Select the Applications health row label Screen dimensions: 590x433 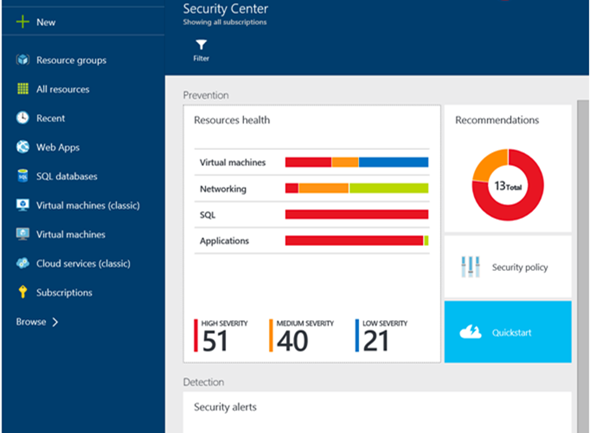(x=224, y=241)
